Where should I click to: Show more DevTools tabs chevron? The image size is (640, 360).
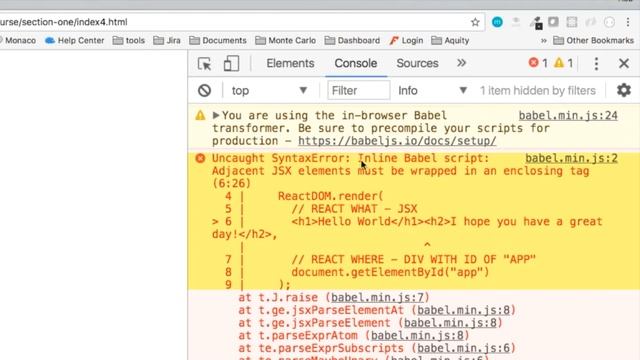(461, 63)
